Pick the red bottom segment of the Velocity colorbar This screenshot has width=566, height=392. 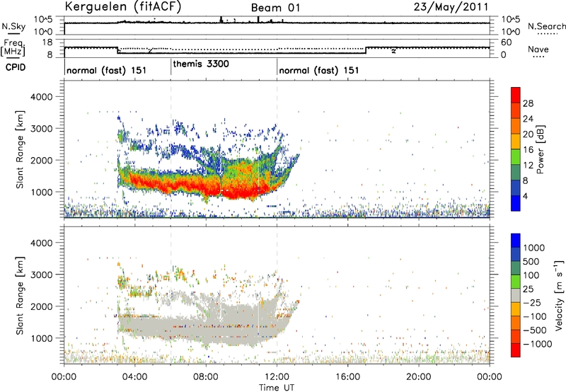click(x=516, y=350)
